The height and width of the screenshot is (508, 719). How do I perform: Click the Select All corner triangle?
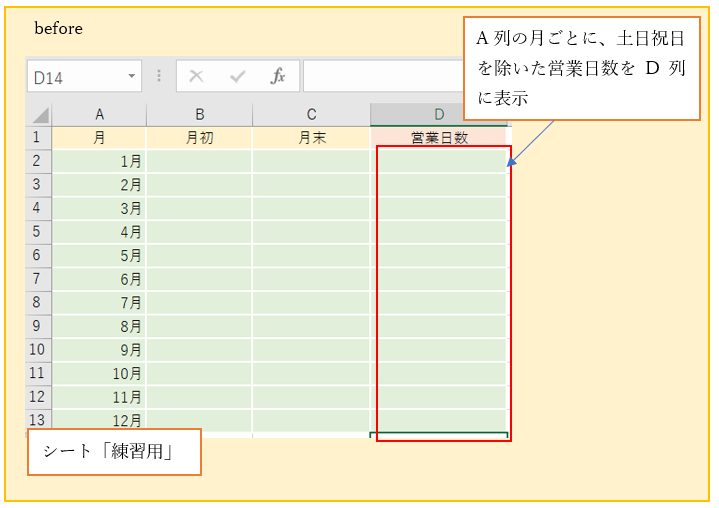(x=39, y=115)
